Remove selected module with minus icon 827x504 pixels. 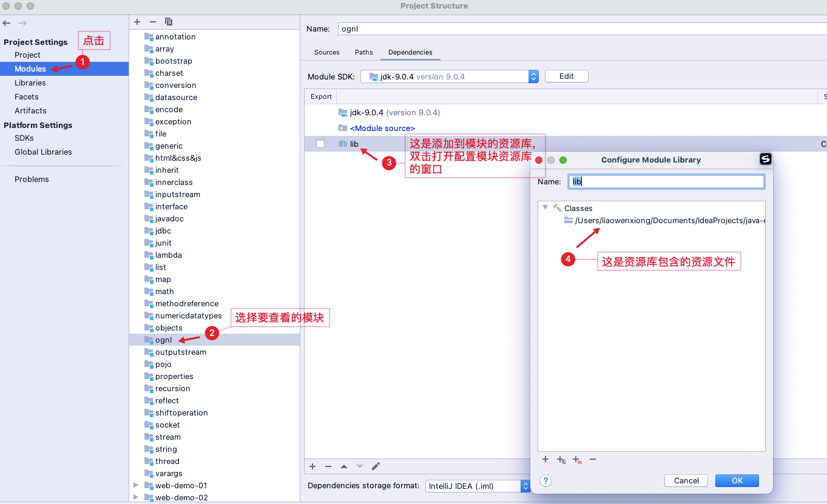(x=153, y=22)
